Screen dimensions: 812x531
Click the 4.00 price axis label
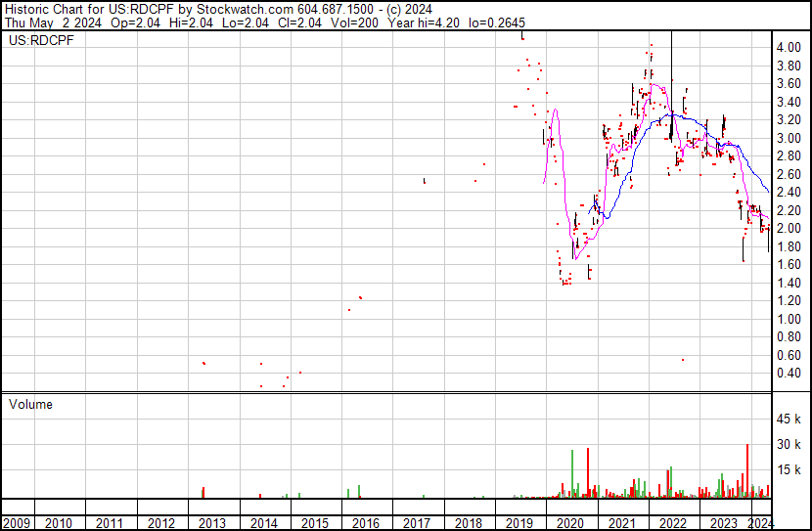click(x=789, y=48)
